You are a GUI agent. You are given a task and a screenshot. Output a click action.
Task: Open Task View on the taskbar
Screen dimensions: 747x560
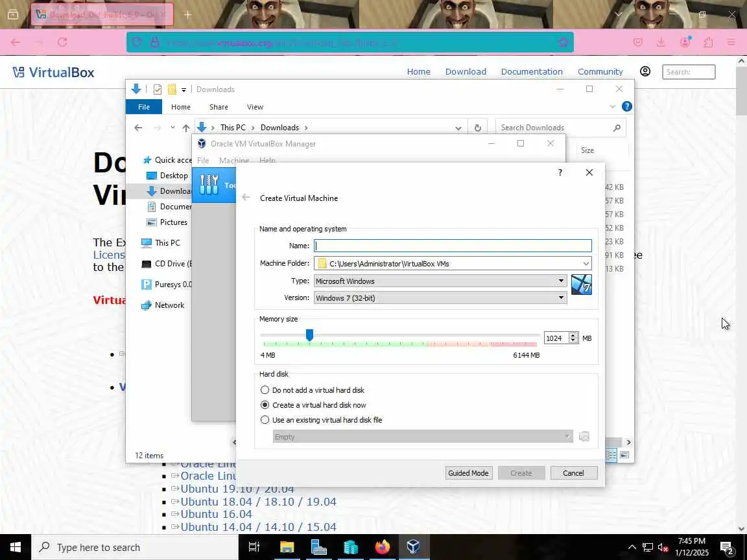click(254, 547)
